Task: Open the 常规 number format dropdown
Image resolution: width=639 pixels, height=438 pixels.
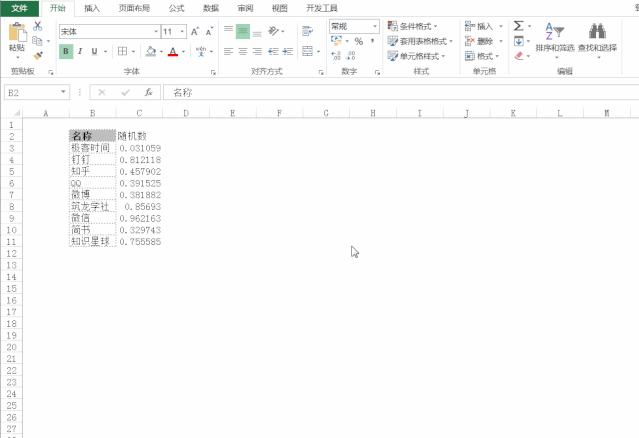Action: point(375,26)
